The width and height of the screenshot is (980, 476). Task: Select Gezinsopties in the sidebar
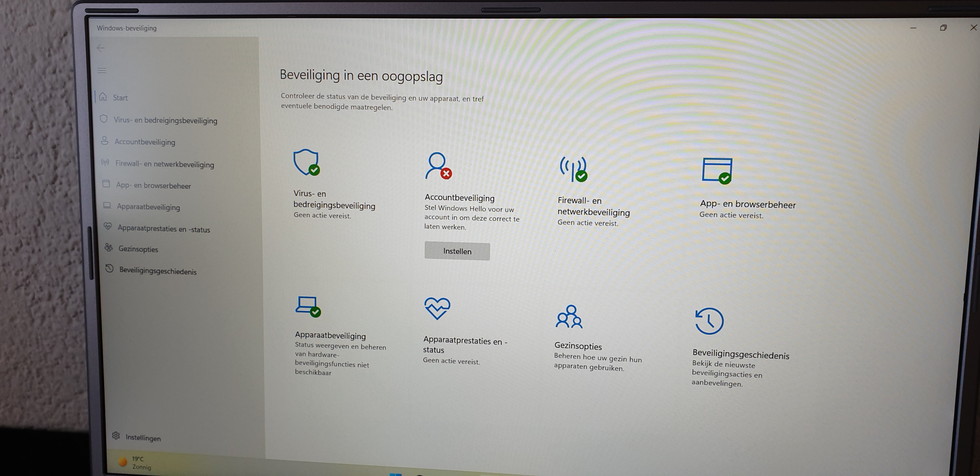click(x=138, y=249)
